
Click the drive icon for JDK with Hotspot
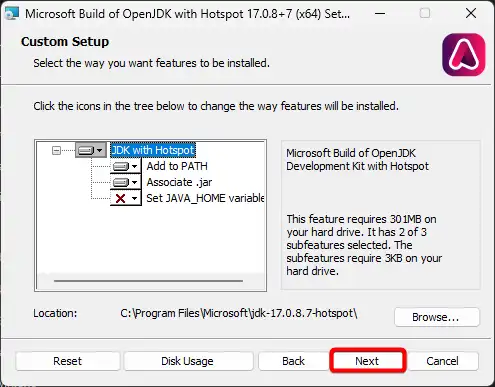coord(86,150)
